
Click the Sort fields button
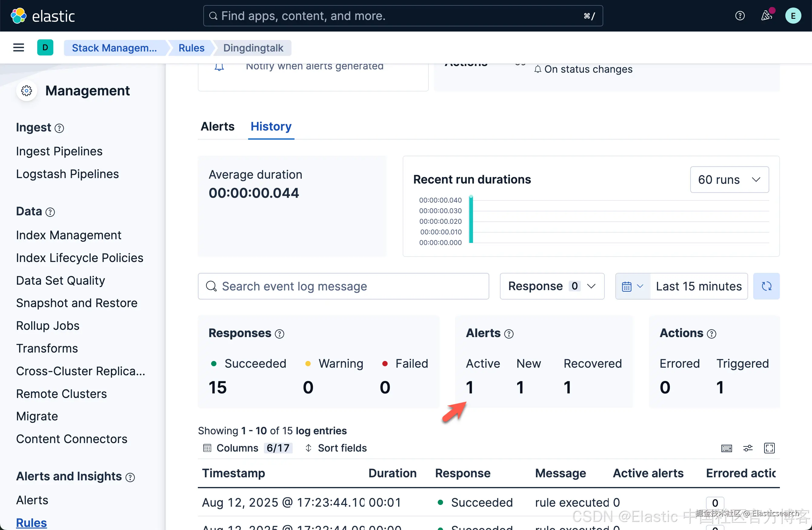[x=336, y=448]
